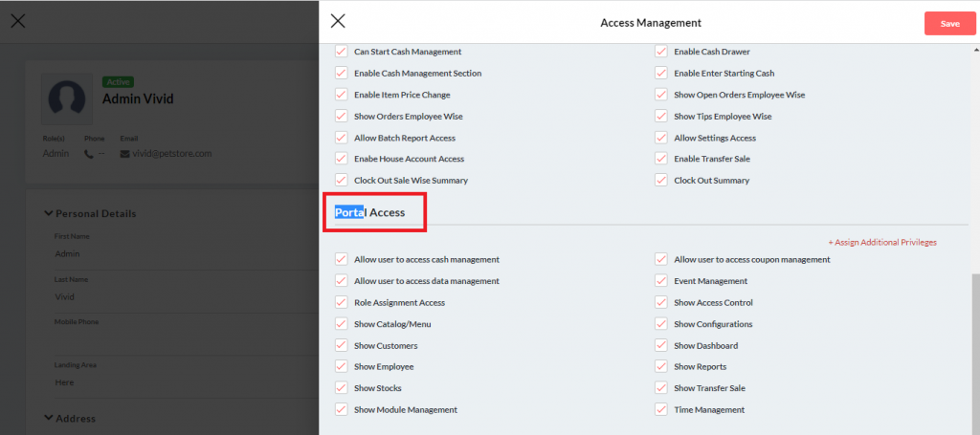Collapse the Personal Details section
This screenshot has width=980, height=435.
pos(49,214)
